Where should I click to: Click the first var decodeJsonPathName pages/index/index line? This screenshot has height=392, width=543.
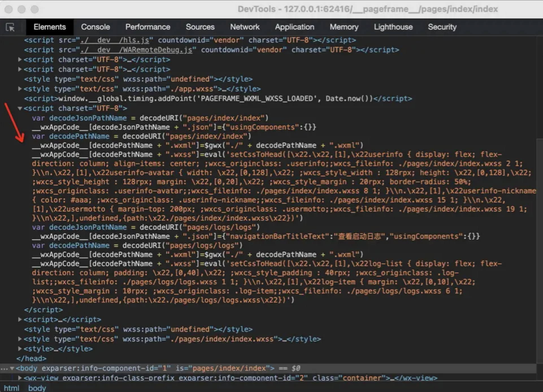pos(150,118)
